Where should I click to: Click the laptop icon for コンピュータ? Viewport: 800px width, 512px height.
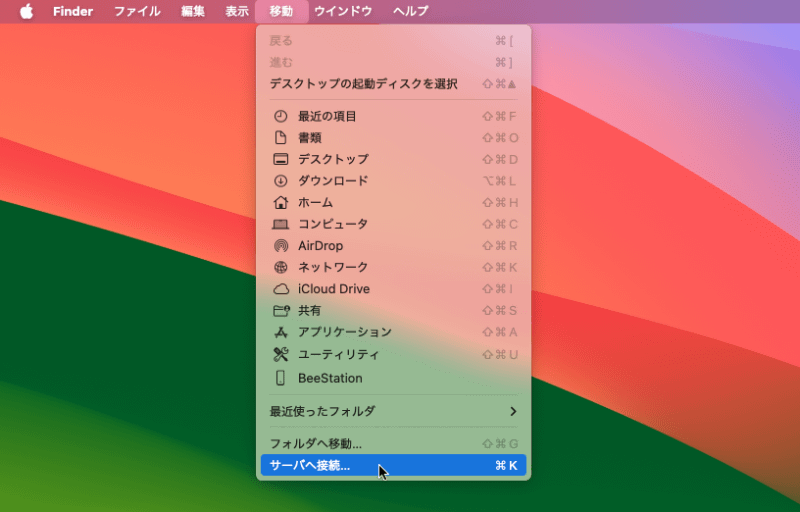click(281, 224)
